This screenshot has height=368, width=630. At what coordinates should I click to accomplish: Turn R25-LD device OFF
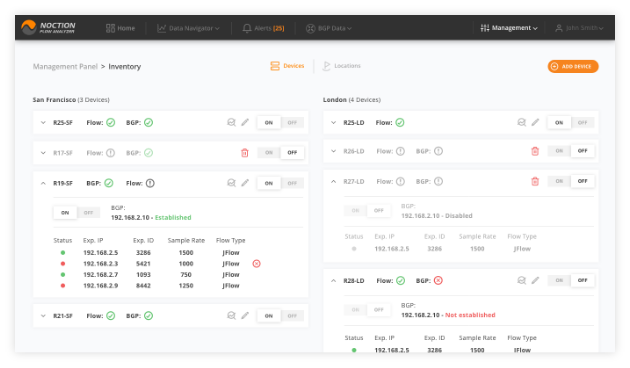(x=582, y=123)
